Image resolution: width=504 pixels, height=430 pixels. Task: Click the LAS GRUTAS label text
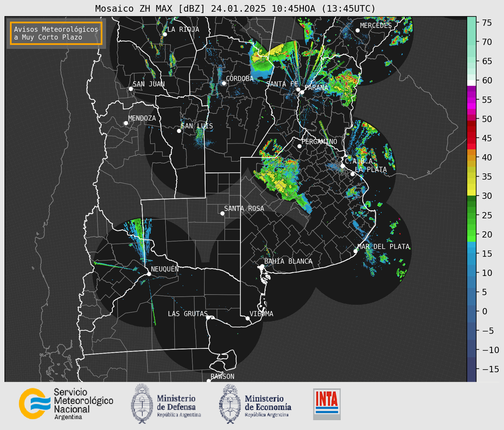(188, 314)
